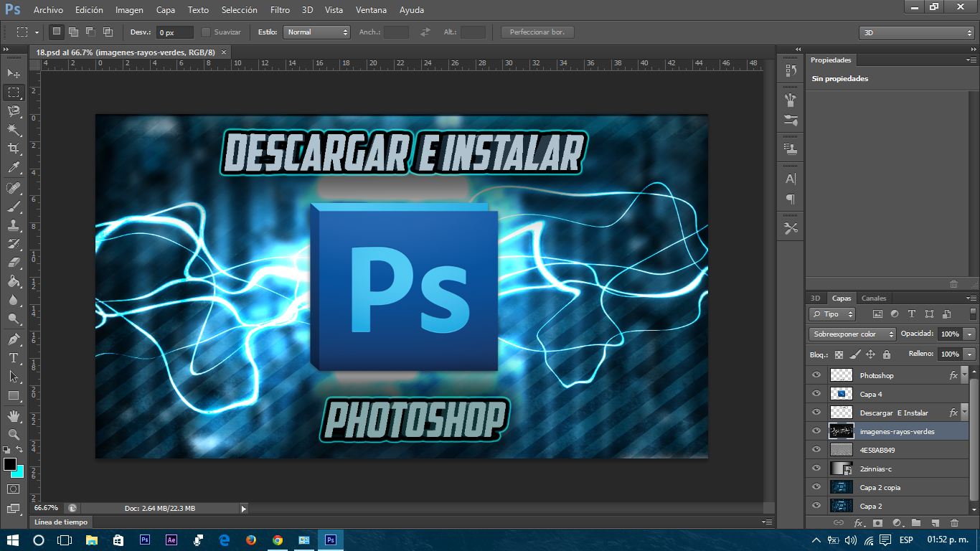Click the link layers icon
This screenshot has width=980, height=551.
[838, 523]
